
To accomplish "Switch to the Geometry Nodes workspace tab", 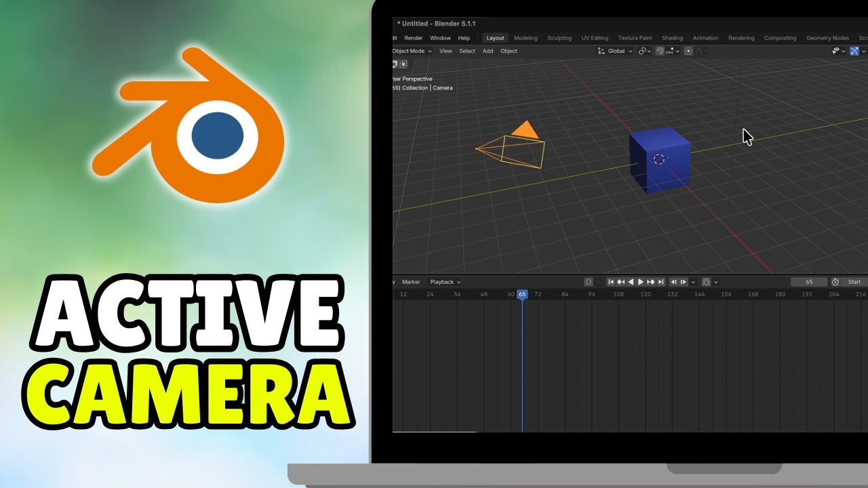I will [x=827, y=38].
